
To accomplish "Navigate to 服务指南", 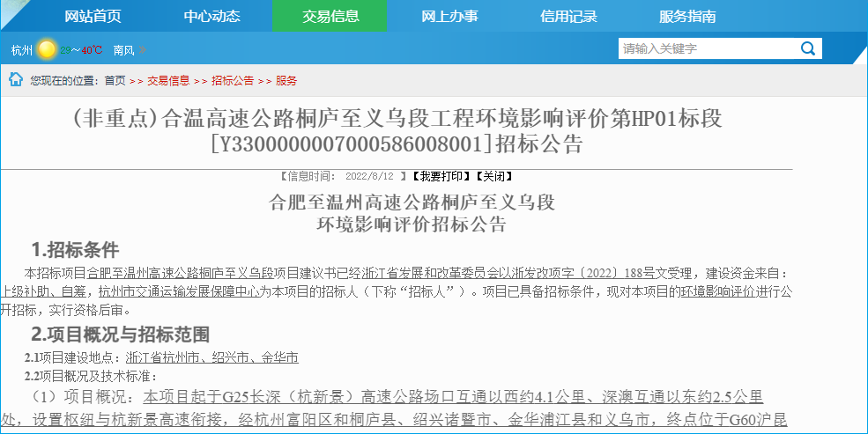I will (687, 16).
